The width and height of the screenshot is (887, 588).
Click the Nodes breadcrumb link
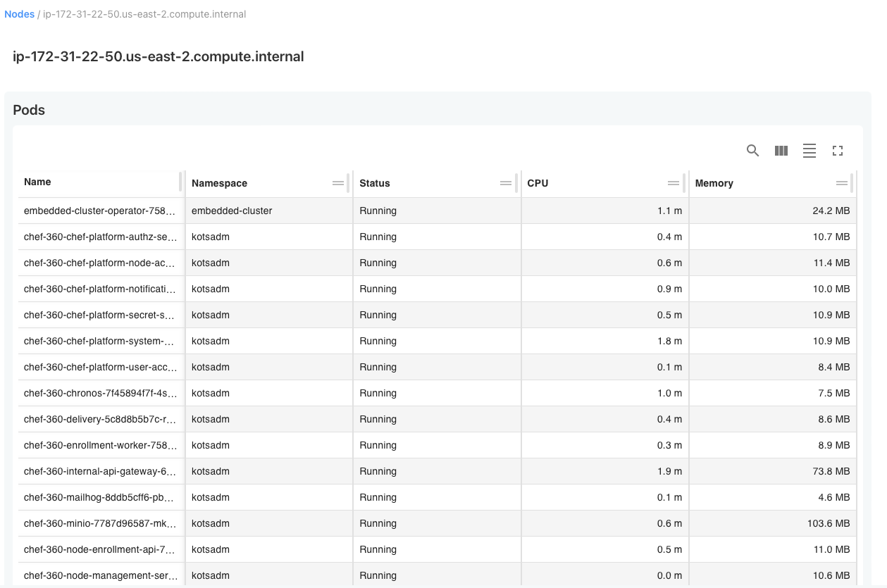pos(19,14)
